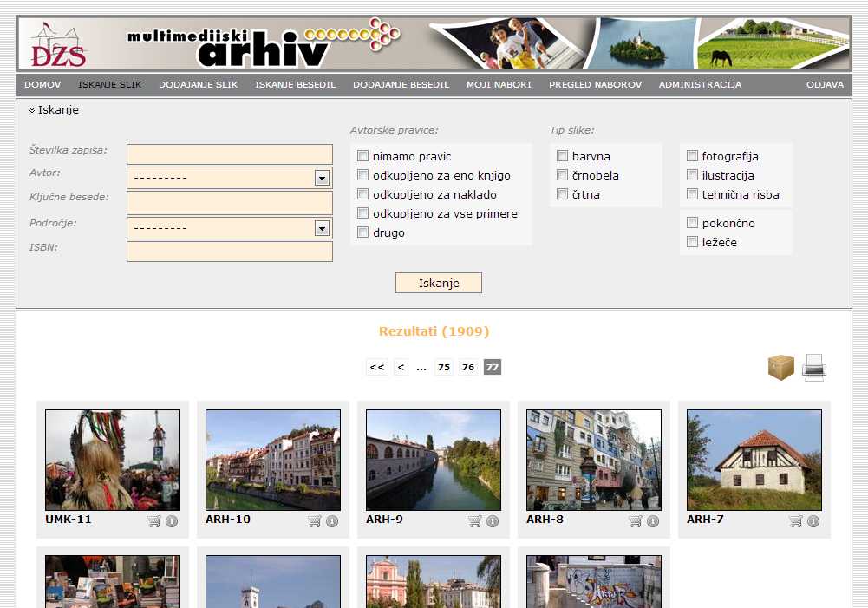Show info for image ARH-10
The height and width of the screenshot is (608, 868).
click(332, 521)
